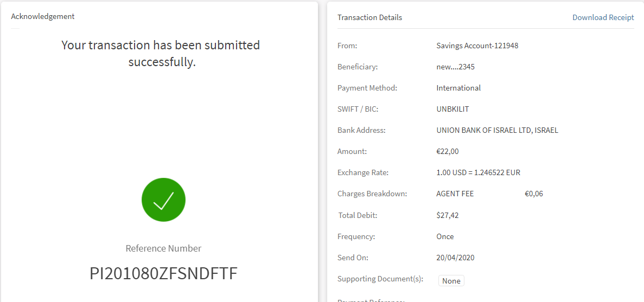Select the reference number PI201080ZFSNDFTF
Screen dimensions: 644x302
[x=163, y=273]
